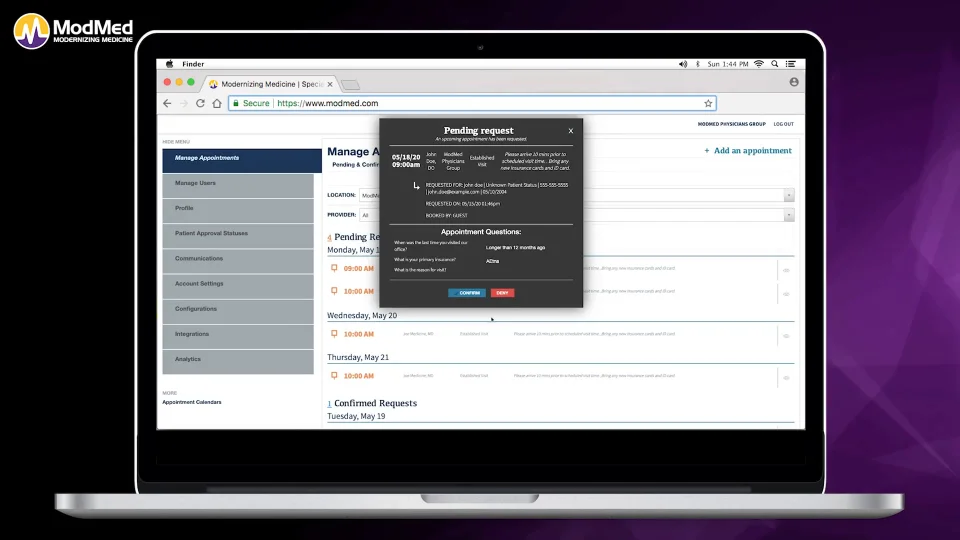This screenshot has height=540, width=960.
Task: Click the Appointment Questions heading
Action: coord(481,232)
